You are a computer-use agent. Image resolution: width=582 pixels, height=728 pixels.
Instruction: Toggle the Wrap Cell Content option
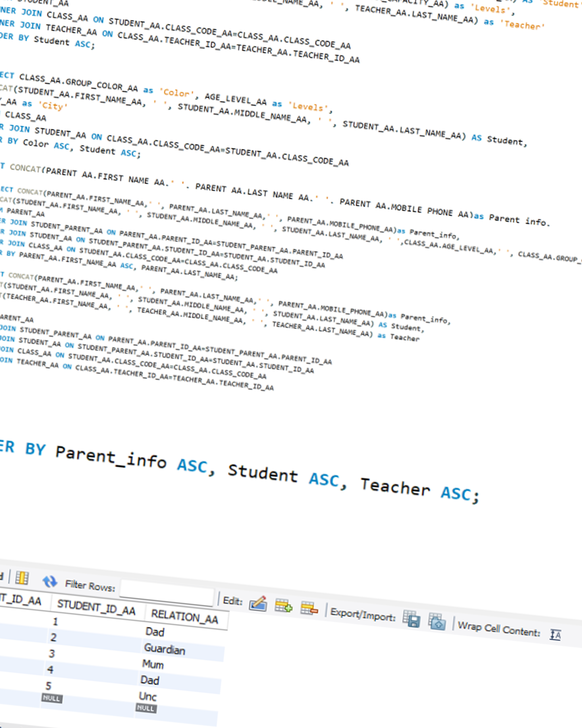555,635
